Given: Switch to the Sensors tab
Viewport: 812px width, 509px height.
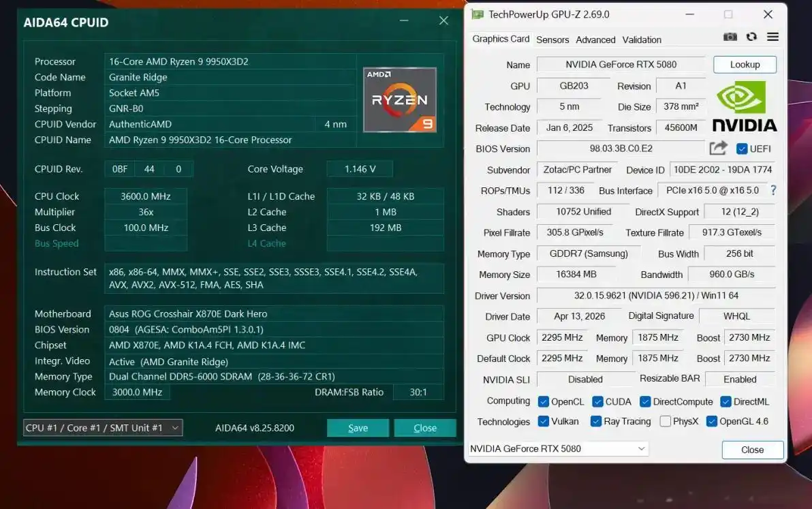Looking at the screenshot, I should tap(552, 40).
